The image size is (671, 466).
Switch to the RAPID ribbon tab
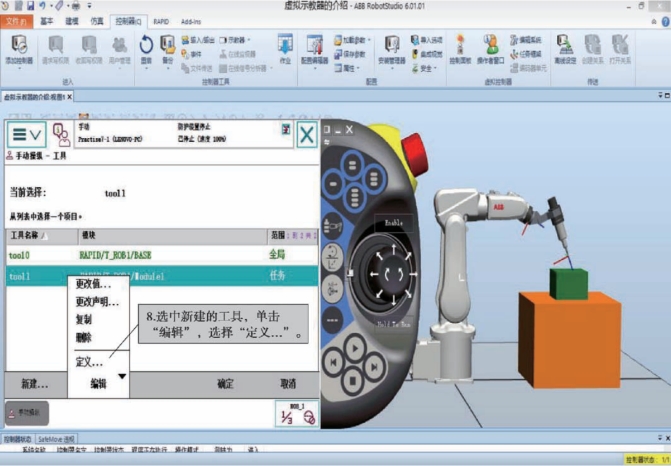[x=161, y=21]
